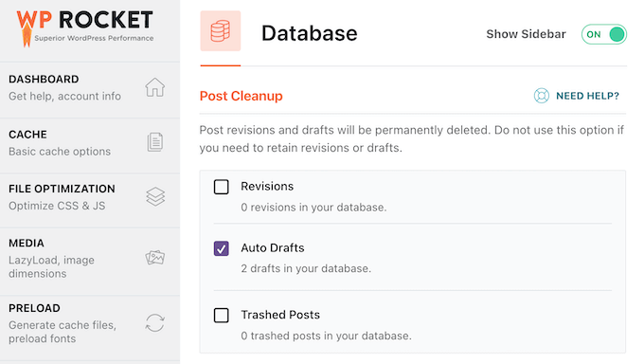Click the WP Rocket logo
Image resolution: width=644 pixels, height=364 pixels.
84,27
